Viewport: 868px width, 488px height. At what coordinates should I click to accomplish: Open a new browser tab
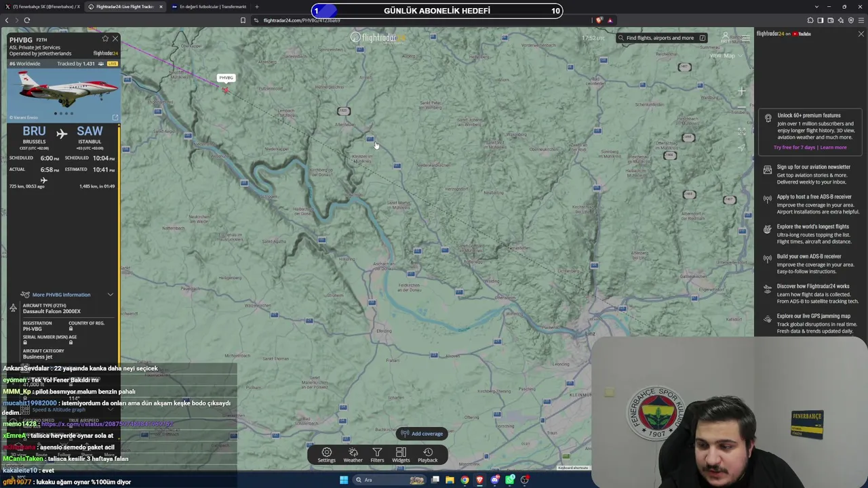coord(256,7)
